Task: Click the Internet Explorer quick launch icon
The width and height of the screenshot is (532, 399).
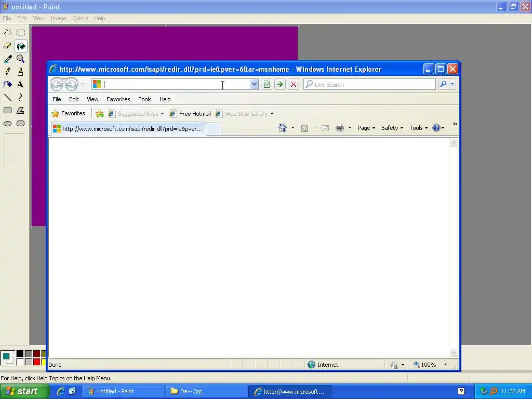Action: 61,391
